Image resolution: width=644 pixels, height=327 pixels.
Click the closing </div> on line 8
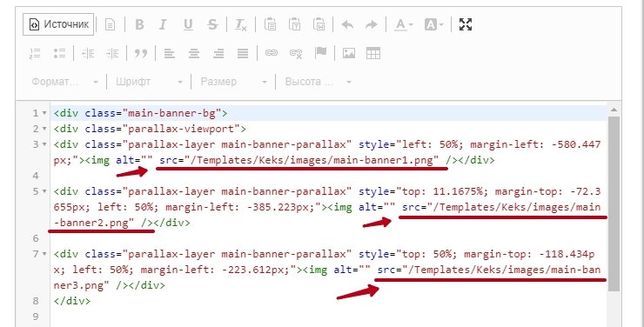(x=72, y=301)
